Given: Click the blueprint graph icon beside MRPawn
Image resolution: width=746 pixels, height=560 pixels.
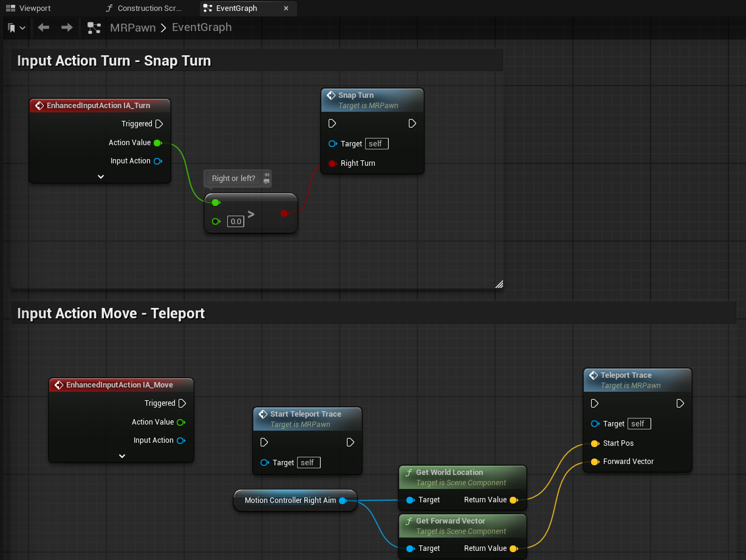Looking at the screenshot, I should (94, 28).
